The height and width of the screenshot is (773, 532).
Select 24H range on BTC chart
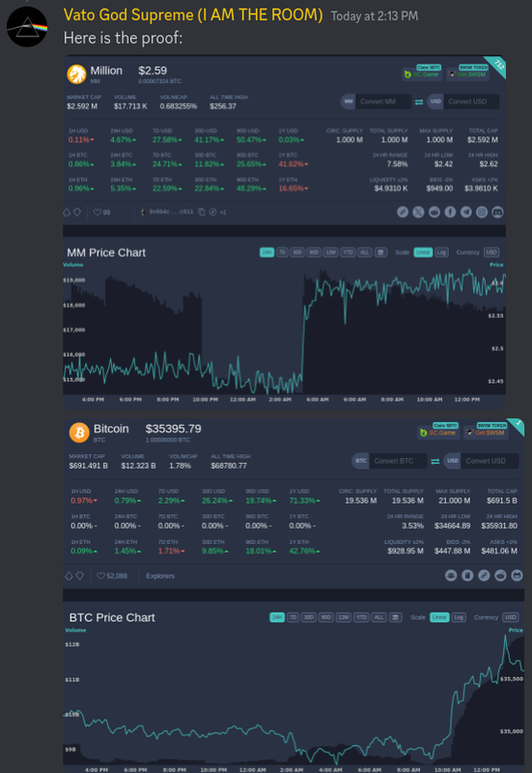click(277, 617)
